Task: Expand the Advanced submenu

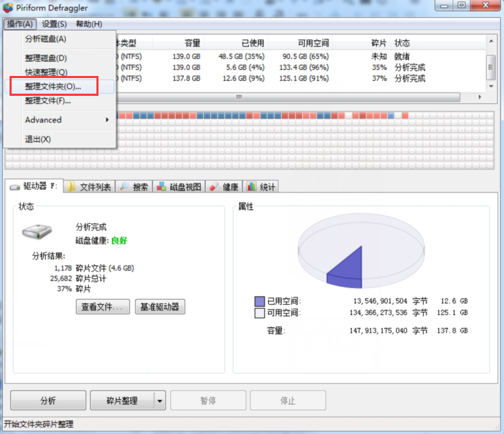Action: (x=59, y=120)
